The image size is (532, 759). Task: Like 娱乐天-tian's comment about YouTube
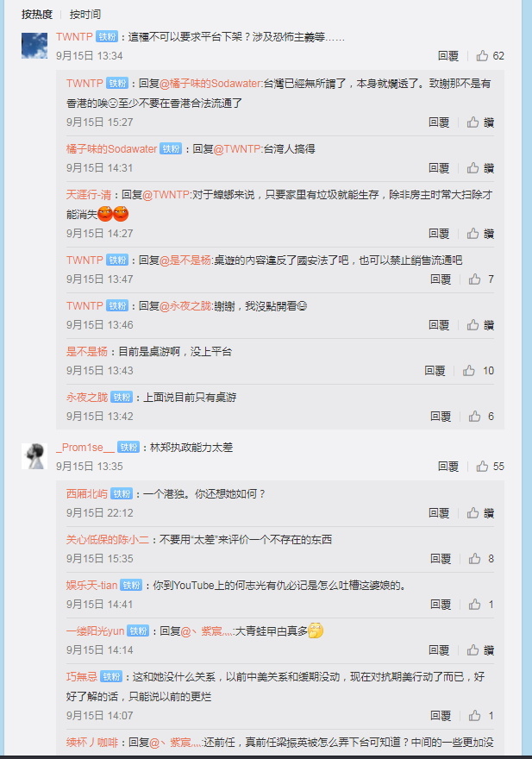[474, 605]
